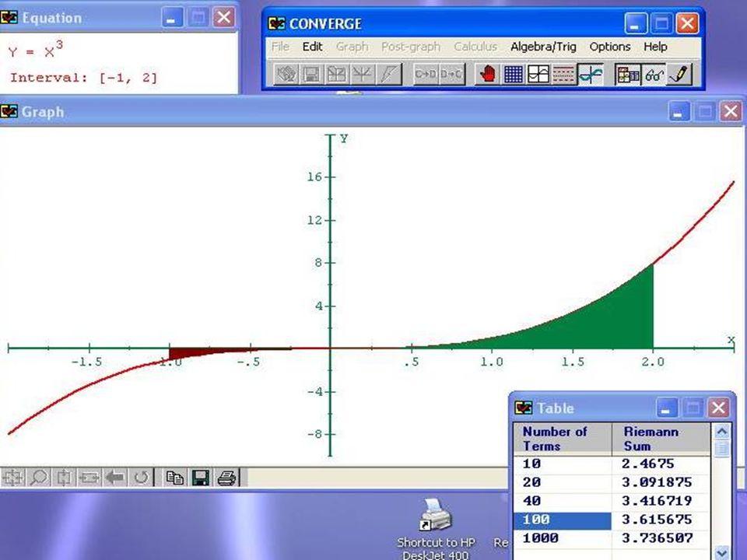Click the first greyed CONVERGE toolbar icon
747x560 pixels.
(286, 75)
